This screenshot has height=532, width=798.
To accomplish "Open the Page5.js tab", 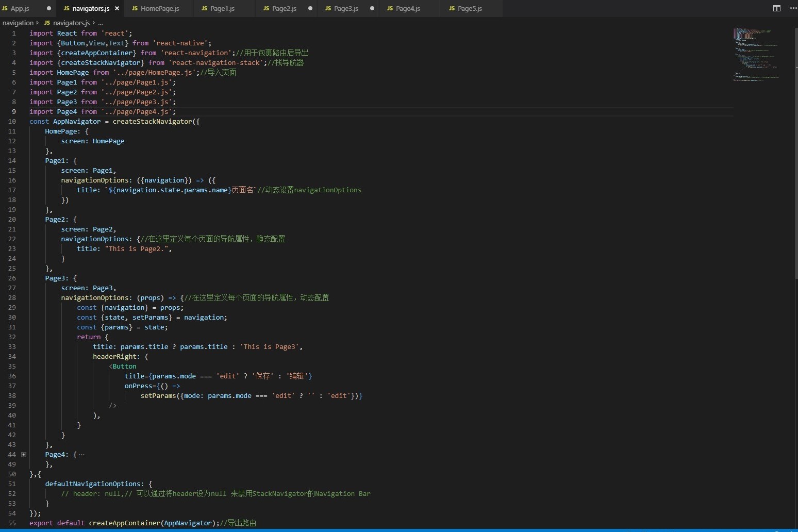I will coord(470,8).
